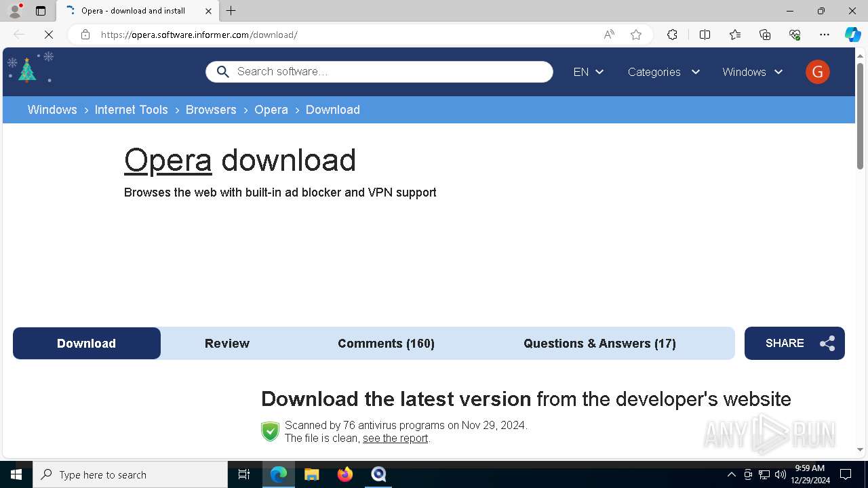Click the search magnifier icon

(x=223, y=71)
